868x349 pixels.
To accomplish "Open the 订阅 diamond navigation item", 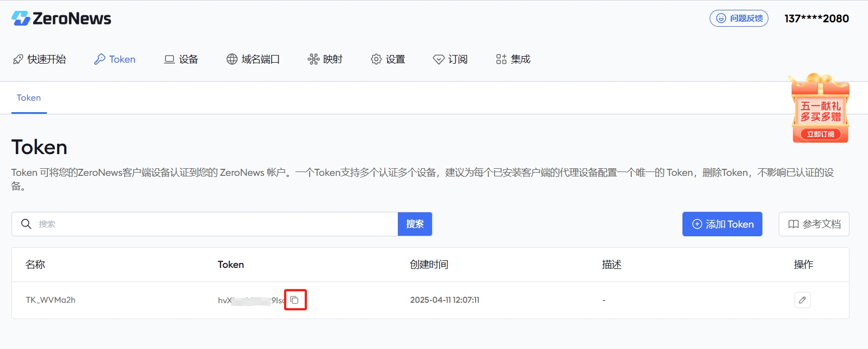I will pyautogui.click(x=450, y=59).
